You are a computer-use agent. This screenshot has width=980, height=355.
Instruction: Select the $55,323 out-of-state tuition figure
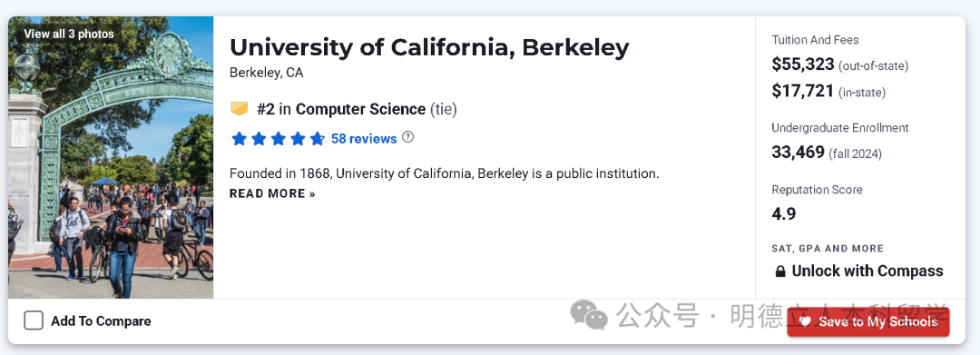point(803,64)
